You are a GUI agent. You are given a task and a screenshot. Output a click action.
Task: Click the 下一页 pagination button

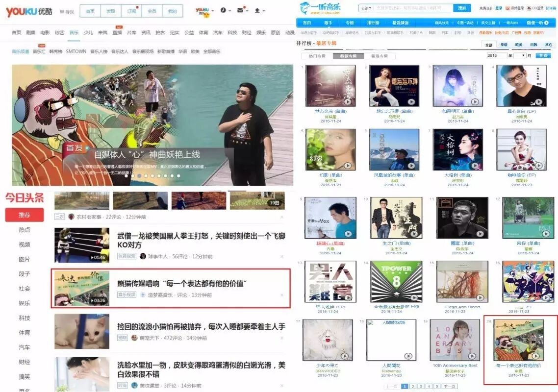point(450,386)
